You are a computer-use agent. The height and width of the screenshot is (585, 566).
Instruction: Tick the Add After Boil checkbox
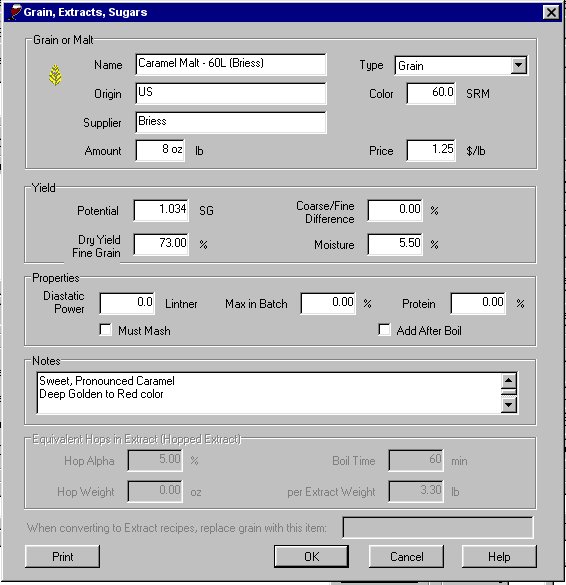point(384,330)
